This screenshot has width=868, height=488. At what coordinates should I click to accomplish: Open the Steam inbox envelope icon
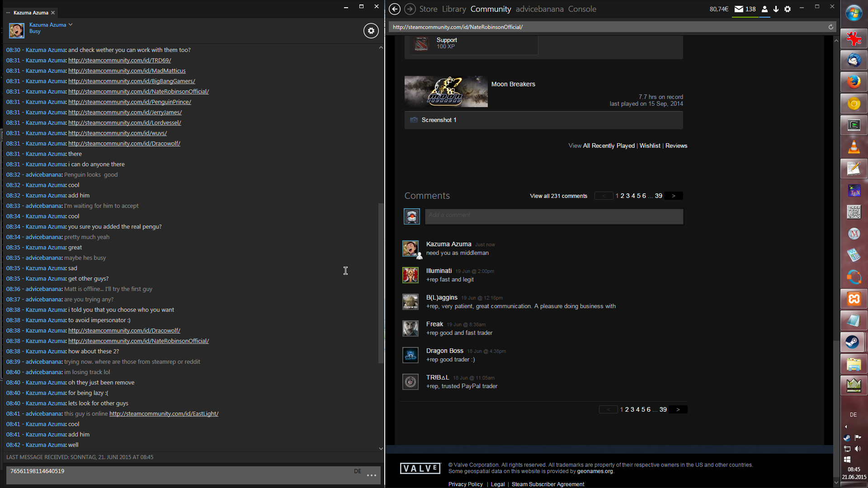(x=739, y=9)
